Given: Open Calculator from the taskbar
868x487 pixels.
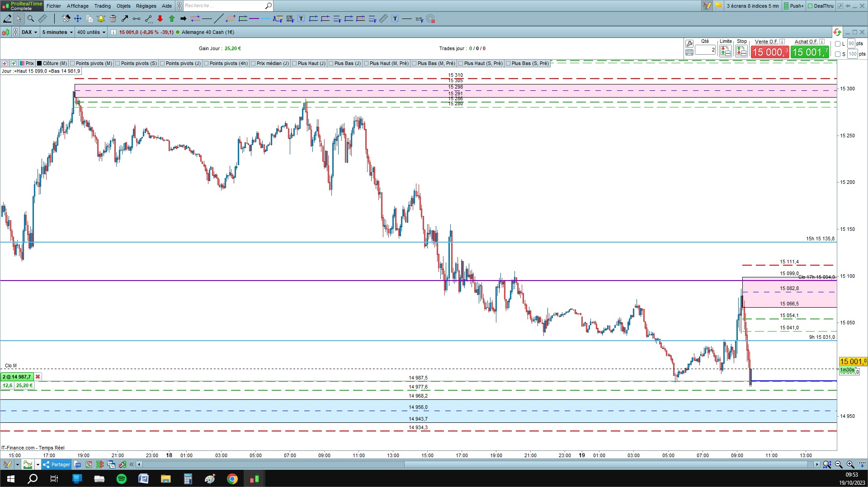Looking at the screenshot, I should [188, 479].
